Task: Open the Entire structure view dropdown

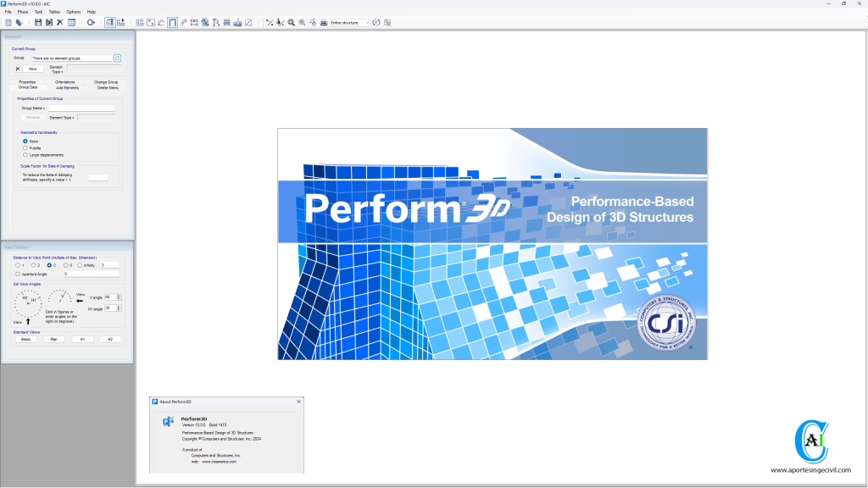Action: coord(365,22)
